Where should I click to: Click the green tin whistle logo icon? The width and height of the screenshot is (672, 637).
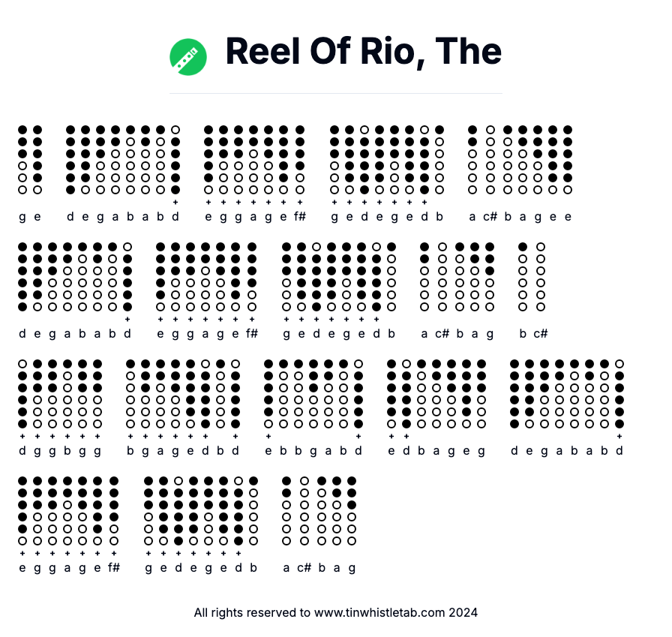coord(187,57)
